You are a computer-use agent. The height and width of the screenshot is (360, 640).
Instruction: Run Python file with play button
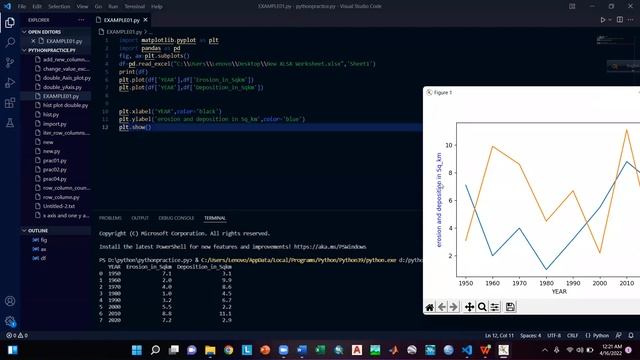pos(602,20)
